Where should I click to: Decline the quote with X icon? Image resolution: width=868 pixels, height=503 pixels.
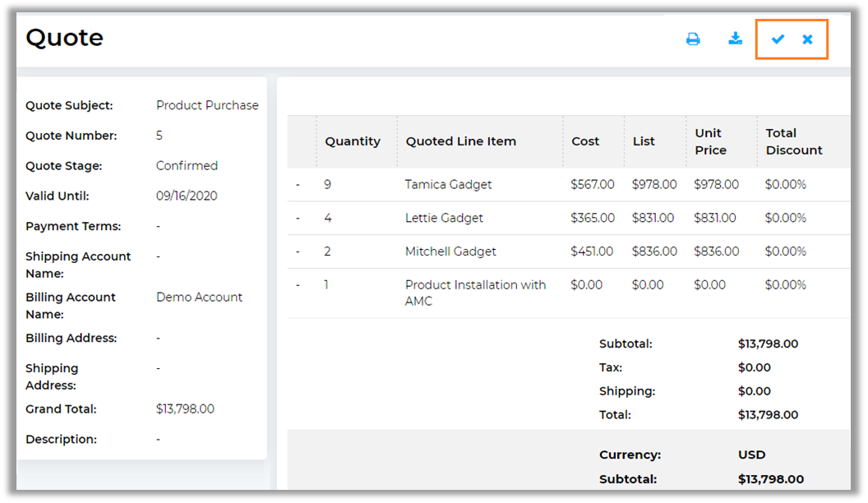pos(807,39)
